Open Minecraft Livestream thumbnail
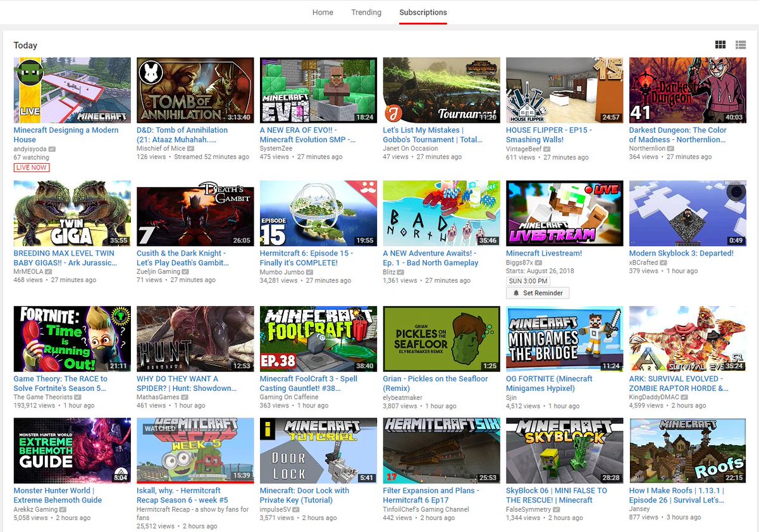Viewport: 759px width, 532px height. click(565, 214)
